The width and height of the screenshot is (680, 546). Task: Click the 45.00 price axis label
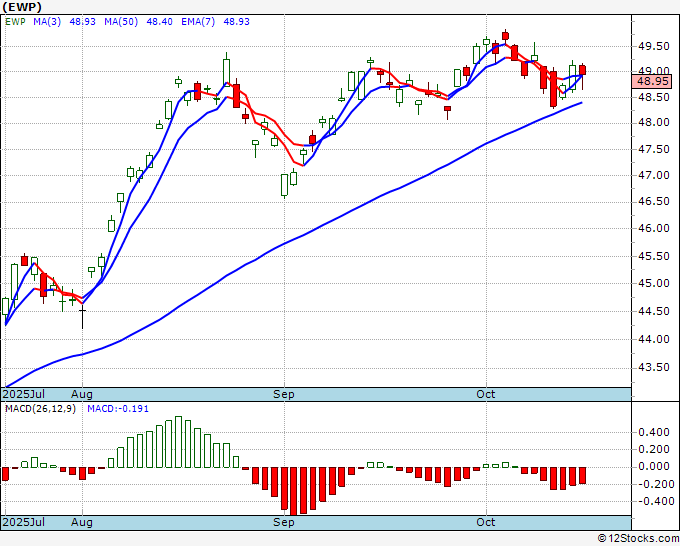click(x=654, y=284)
